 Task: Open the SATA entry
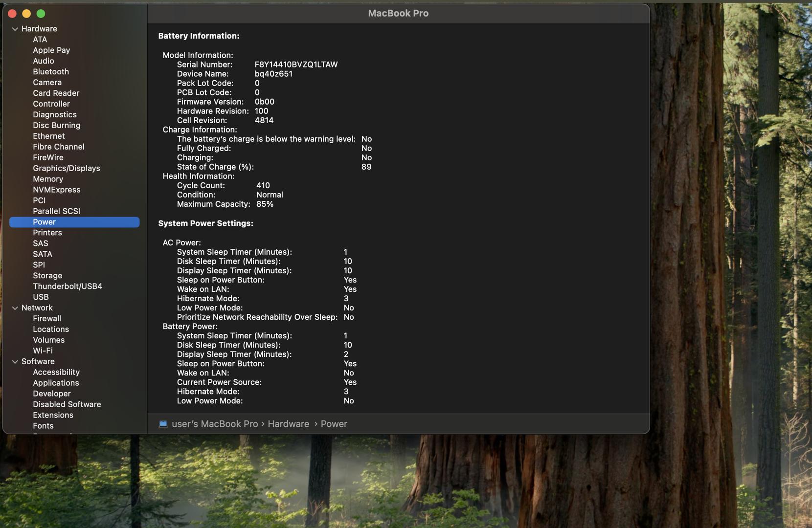(x=43, y=255)
